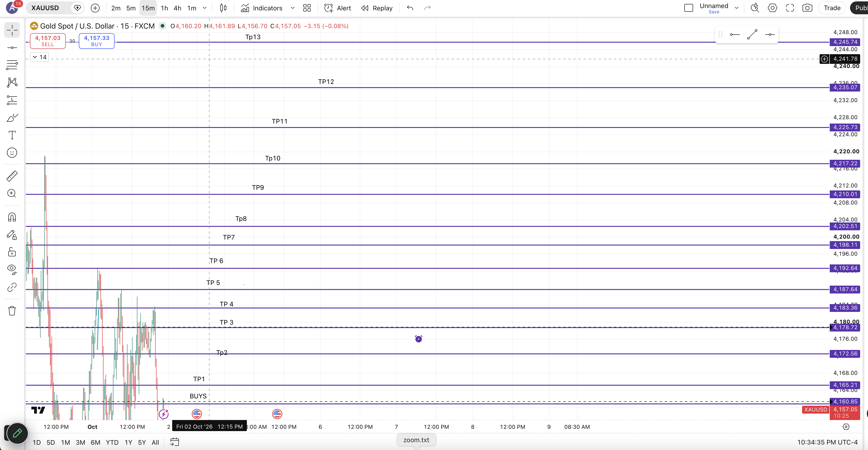Click the purple alarm clock alert marker
Screen dimensions: 868x450
419,338
